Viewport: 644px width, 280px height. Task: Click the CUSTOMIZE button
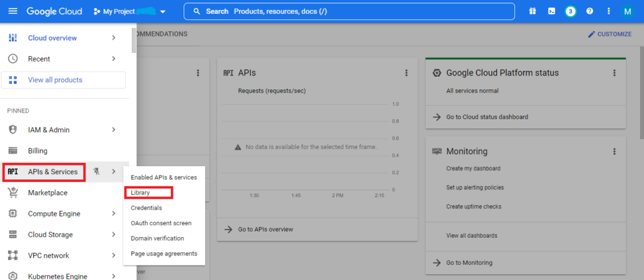[610, 34]
